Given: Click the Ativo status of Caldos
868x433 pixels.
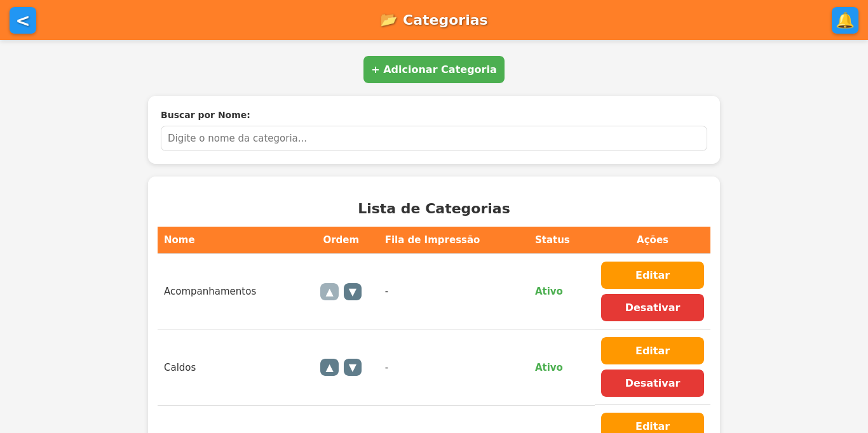Looking at the screenshot, I should (548, 367).
